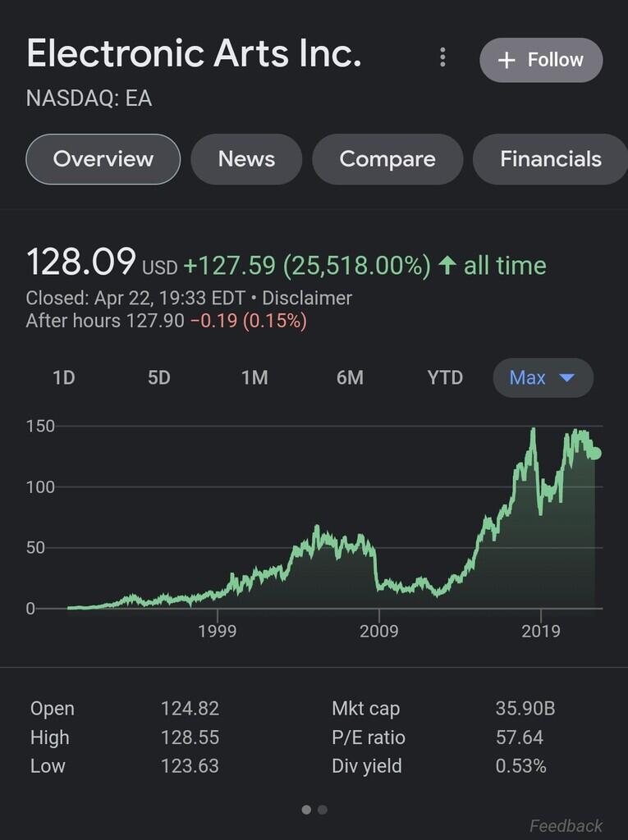Click the green all-time up arrow
The image size is (628, 840).
tap(447, 265)
